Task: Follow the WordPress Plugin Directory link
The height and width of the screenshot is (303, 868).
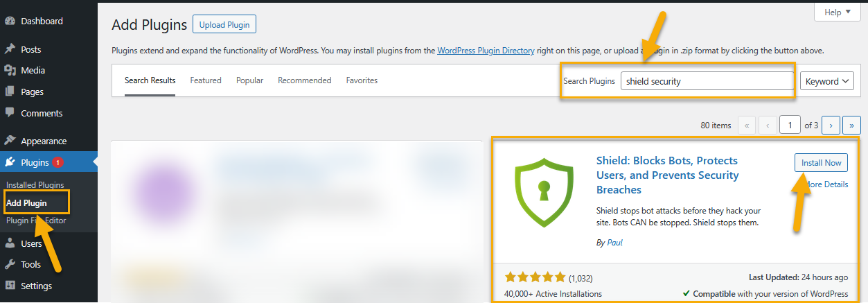Action: 486,51
